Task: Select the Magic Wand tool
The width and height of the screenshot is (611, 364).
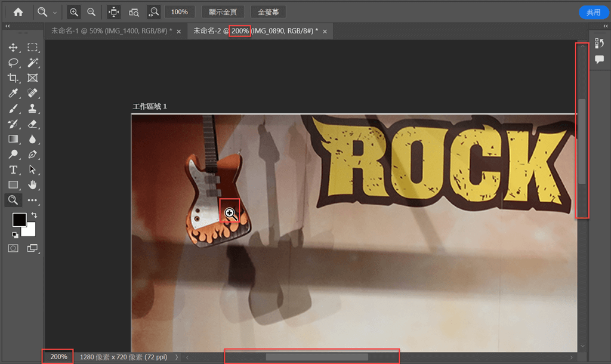Action: (32, 62)
